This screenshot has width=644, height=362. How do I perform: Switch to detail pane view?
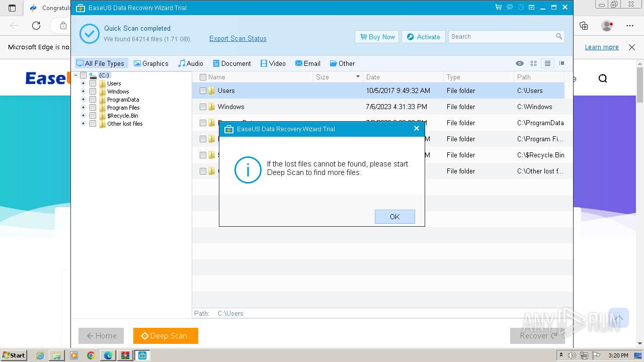(562, 63)
